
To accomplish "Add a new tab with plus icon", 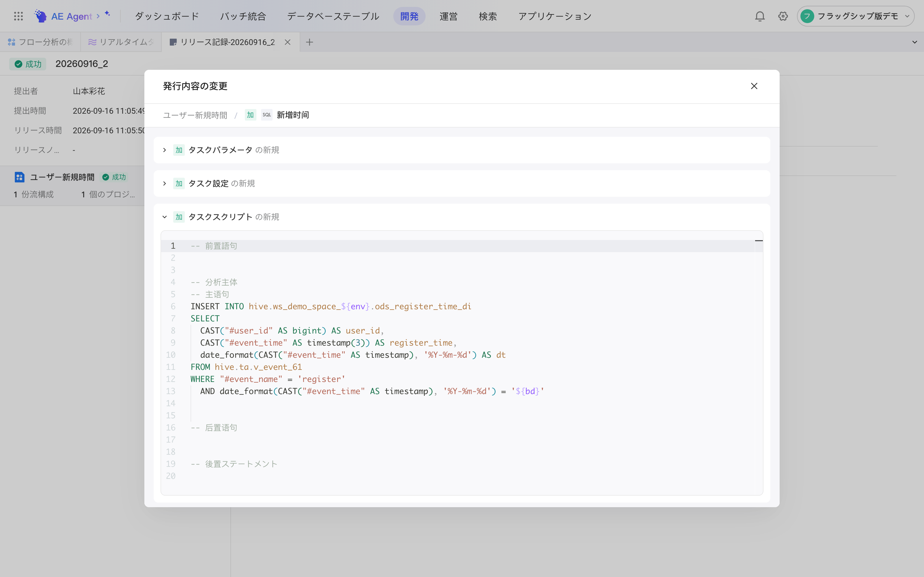I will tap(310, 42).
